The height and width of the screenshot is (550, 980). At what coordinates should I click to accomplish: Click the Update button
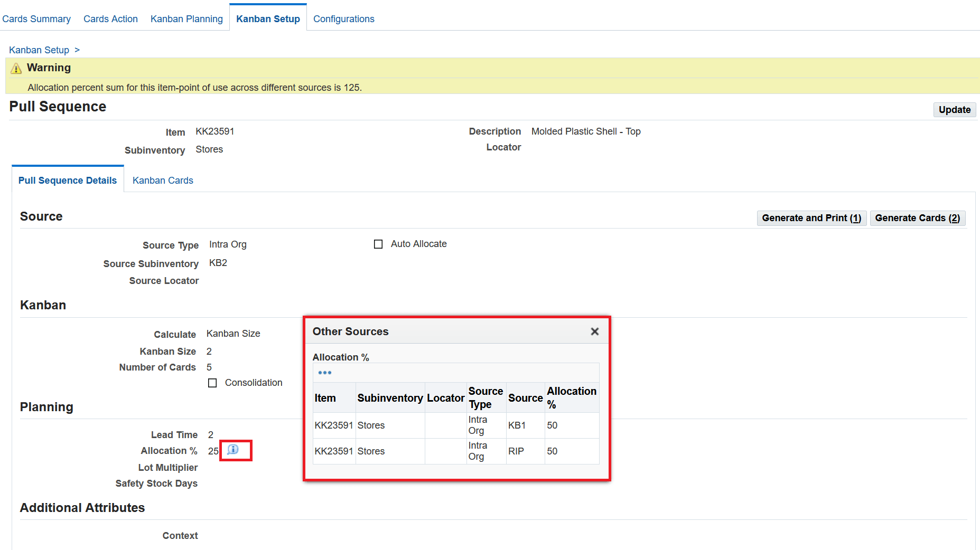(x=954, y=110)
